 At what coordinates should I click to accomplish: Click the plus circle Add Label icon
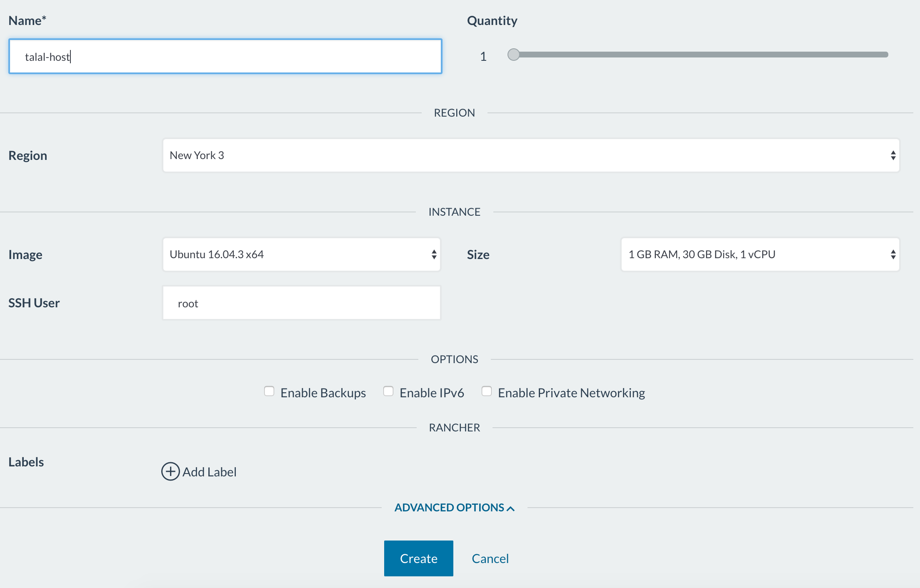(170, 471)
